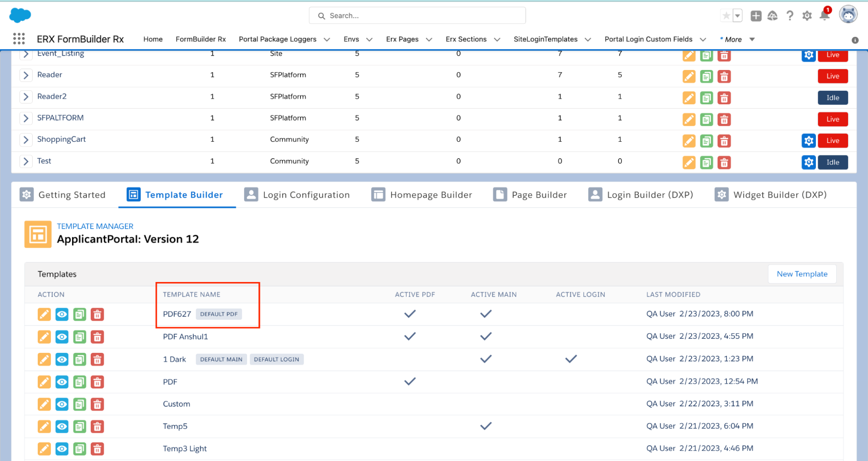
Task: Delete the Reader2 portal row
Action: [x=724, y=98]
